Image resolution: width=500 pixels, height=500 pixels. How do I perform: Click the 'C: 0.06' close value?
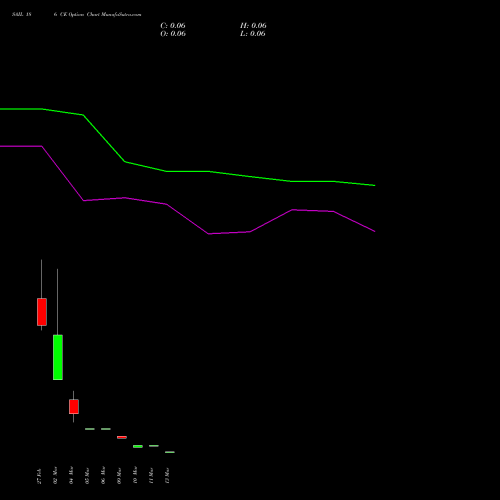click(x=173, y=26)
